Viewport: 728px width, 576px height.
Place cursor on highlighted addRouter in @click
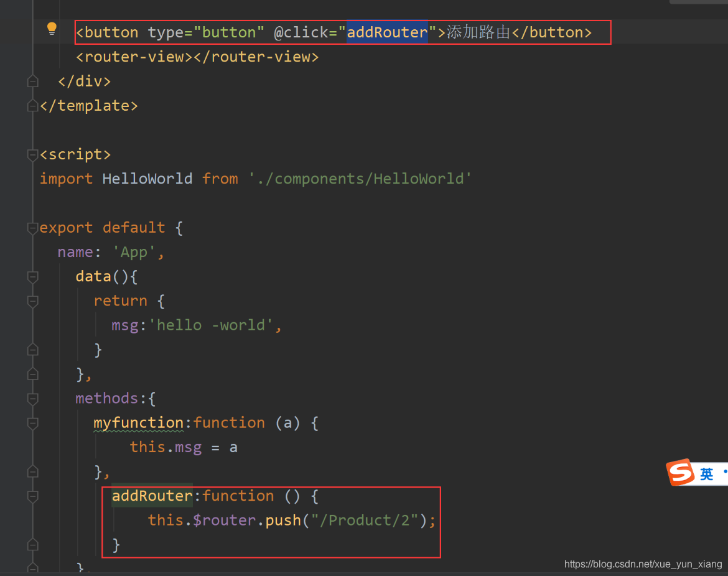click(x=387, y=32)
